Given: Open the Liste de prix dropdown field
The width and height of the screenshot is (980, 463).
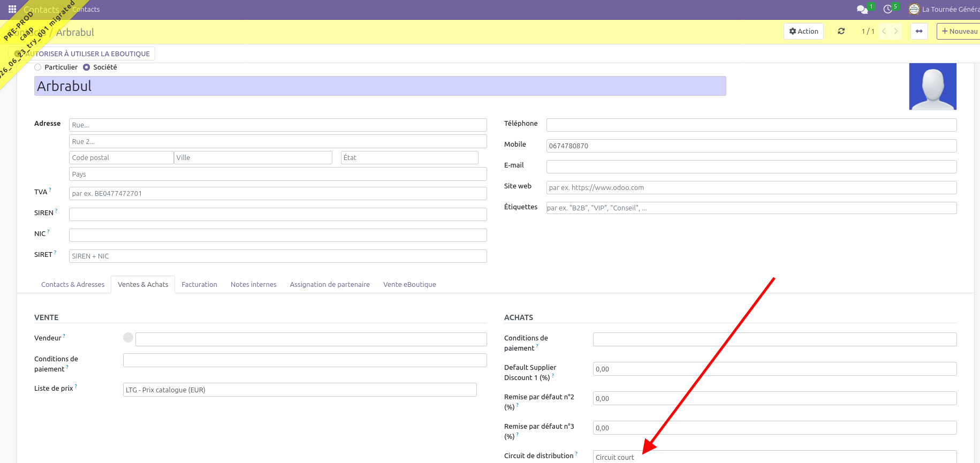Looking at the screenshot, I should pos(300,390).
